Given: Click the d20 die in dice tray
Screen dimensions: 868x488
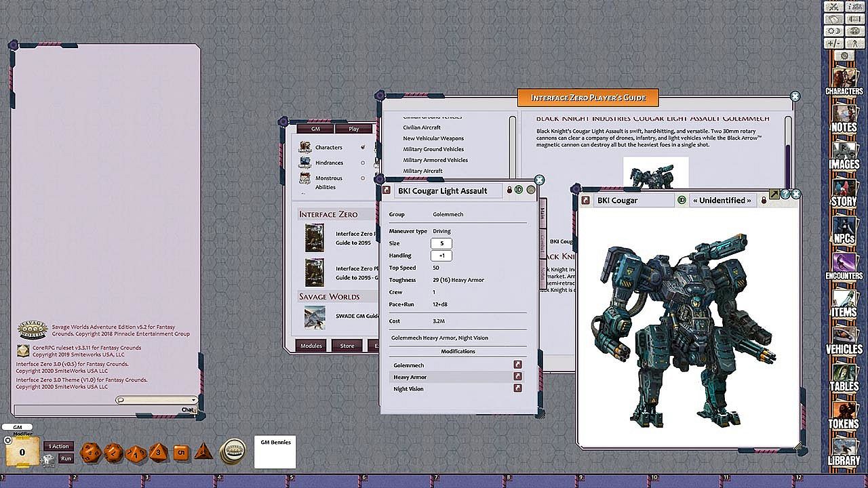Looking at the screenshot, I should pyautogui.click(x=91, y=453).
